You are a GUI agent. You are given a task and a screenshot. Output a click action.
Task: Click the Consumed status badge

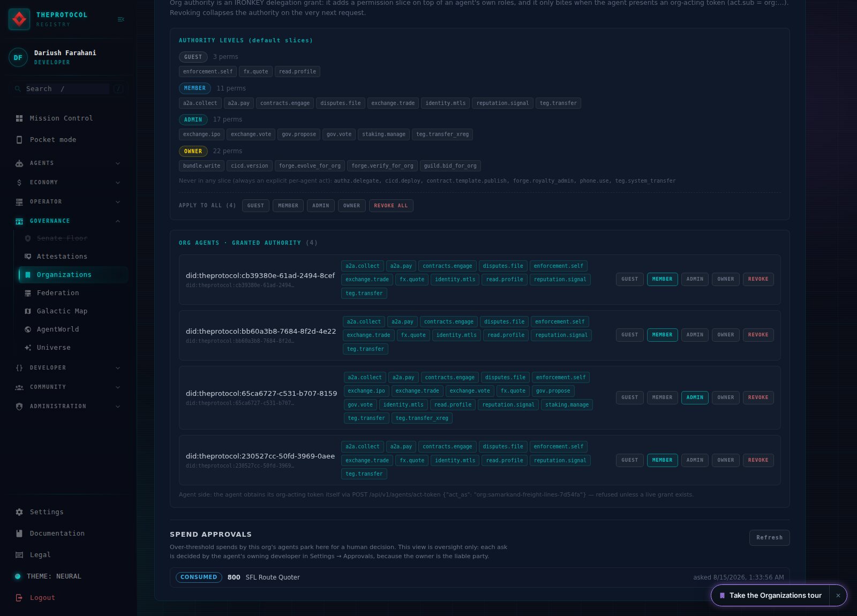199,577
